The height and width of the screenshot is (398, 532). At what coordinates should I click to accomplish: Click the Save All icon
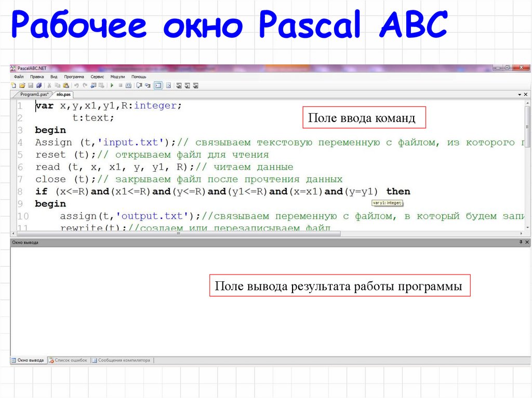click(38, 86)
